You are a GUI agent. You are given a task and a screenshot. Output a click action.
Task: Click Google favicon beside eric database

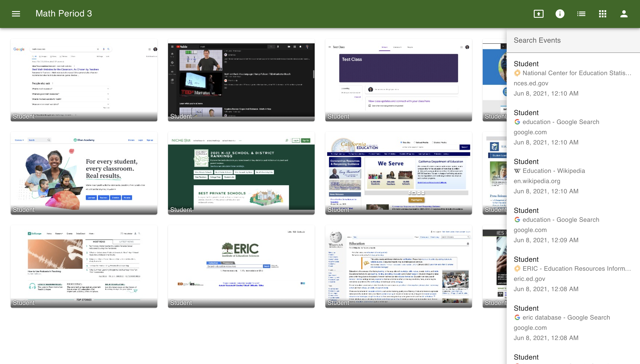[x=517, y=317]
